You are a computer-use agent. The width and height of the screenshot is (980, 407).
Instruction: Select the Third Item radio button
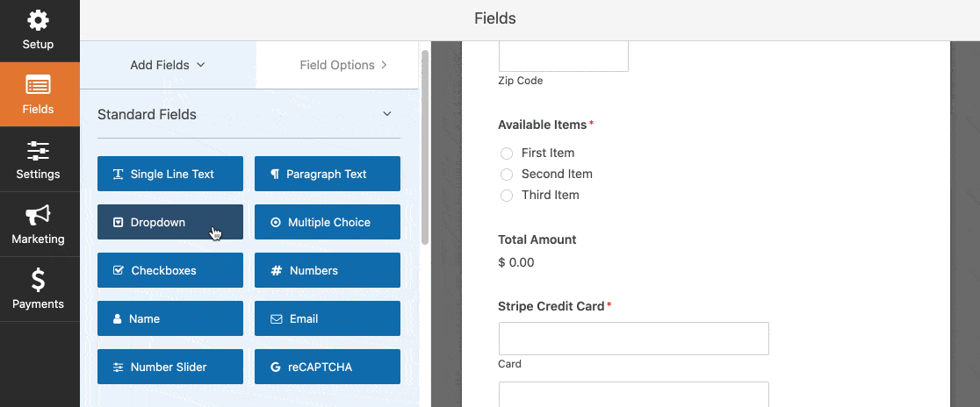507,196
